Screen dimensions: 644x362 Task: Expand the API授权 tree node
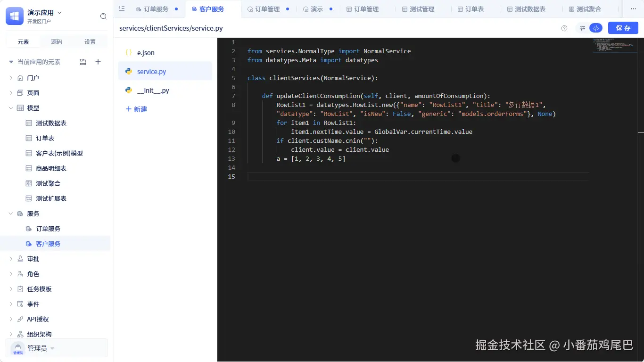11,319
